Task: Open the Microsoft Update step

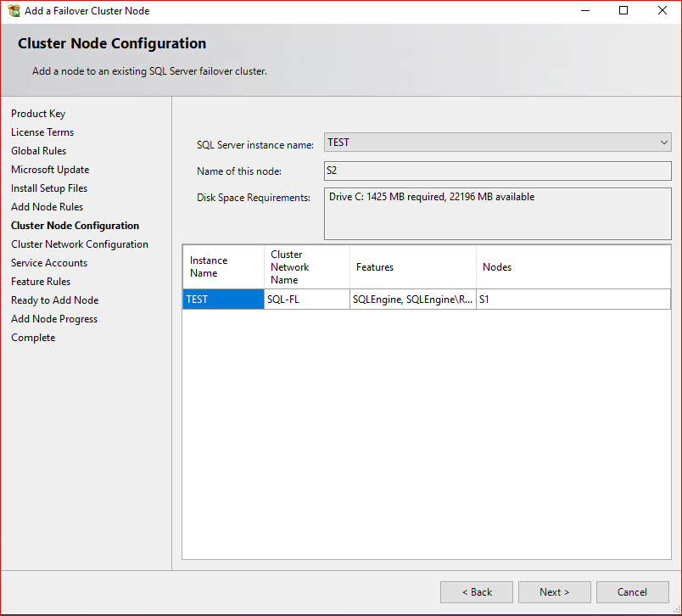Action: coord(50,170)
